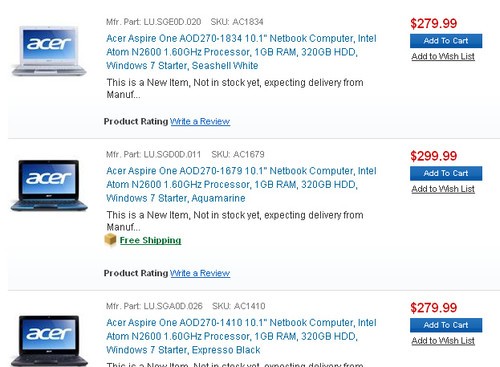Follow the green Free Shipping link
Screen dimensions: 500x367
(x=150, y=240)
